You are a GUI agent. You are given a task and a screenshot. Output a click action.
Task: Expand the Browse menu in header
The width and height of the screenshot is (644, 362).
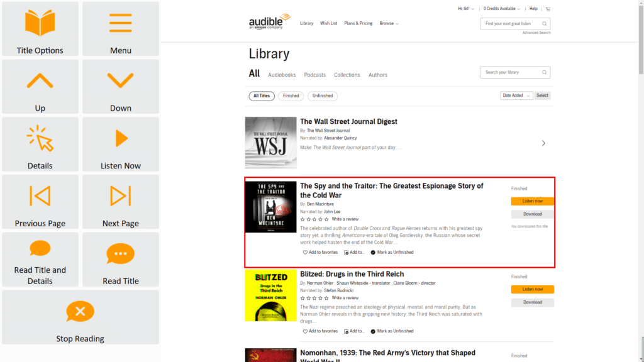pos(389,23)
